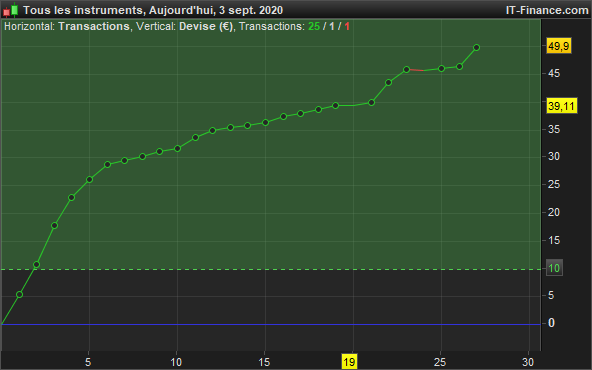Click the green winning transactions count 25
The image size is (592, 370).
pyautogui.click(x=314, y=26)
